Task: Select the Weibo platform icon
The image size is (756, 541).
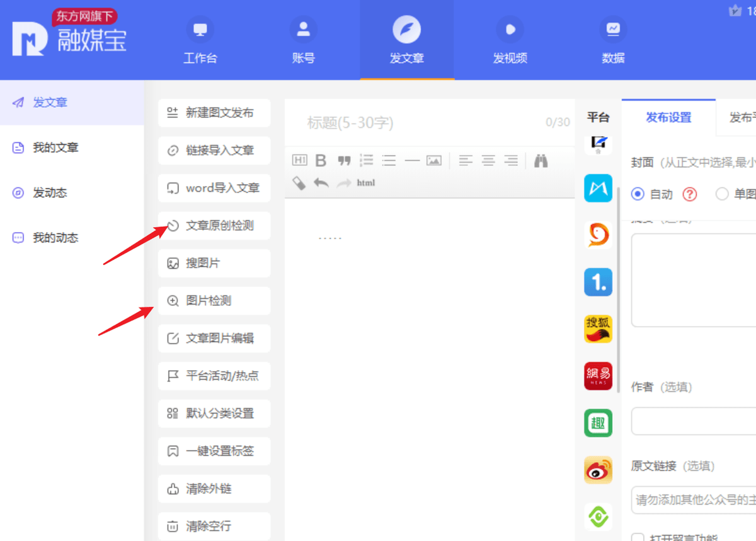Action: pyautogui.click(x=598, y=470)
